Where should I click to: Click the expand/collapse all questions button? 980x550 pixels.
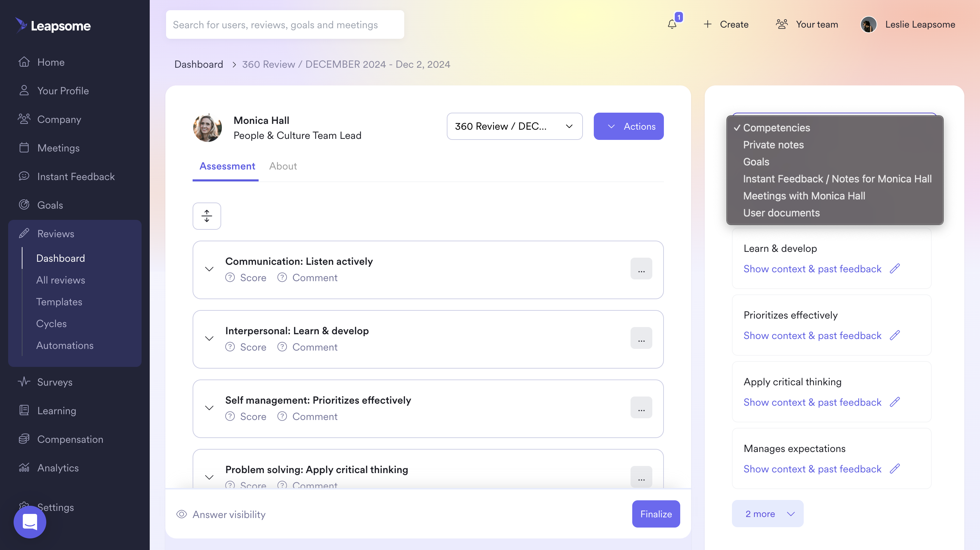point(207,216)
